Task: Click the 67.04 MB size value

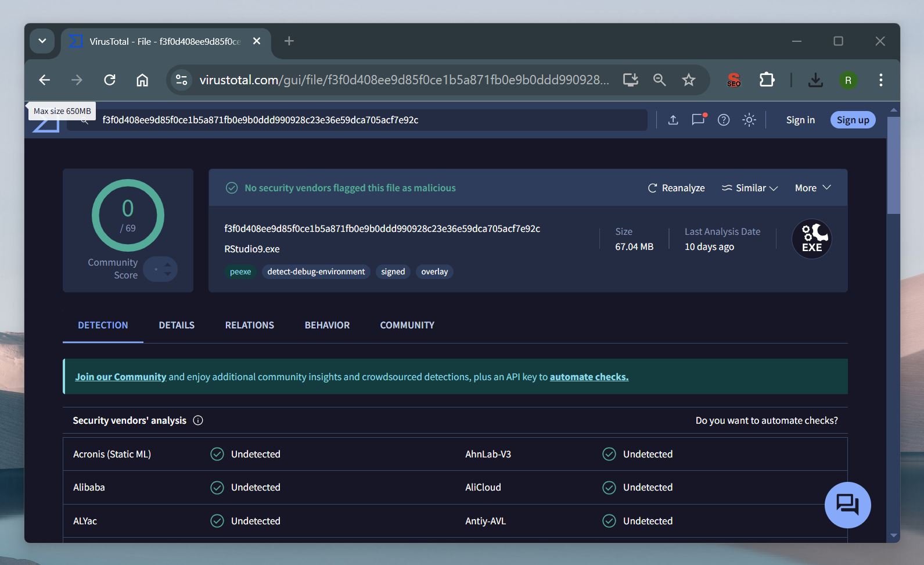Action: pos(634,246)
